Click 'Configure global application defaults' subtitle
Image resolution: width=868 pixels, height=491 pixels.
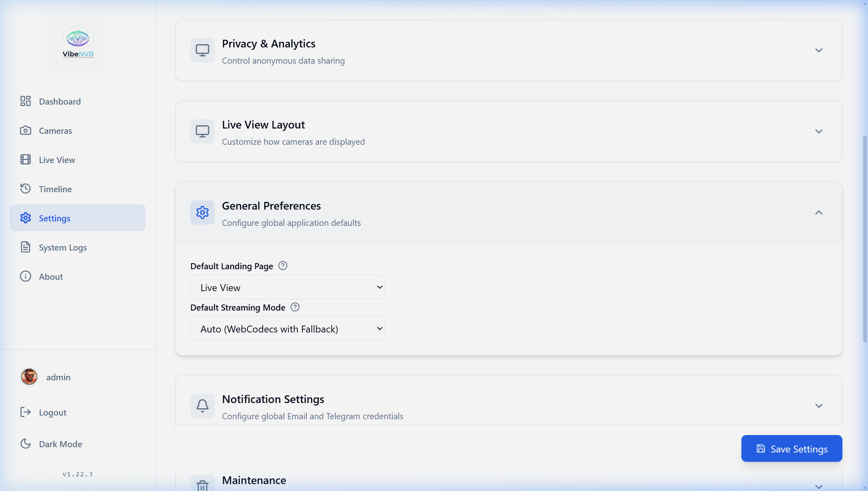pos(291,223)
